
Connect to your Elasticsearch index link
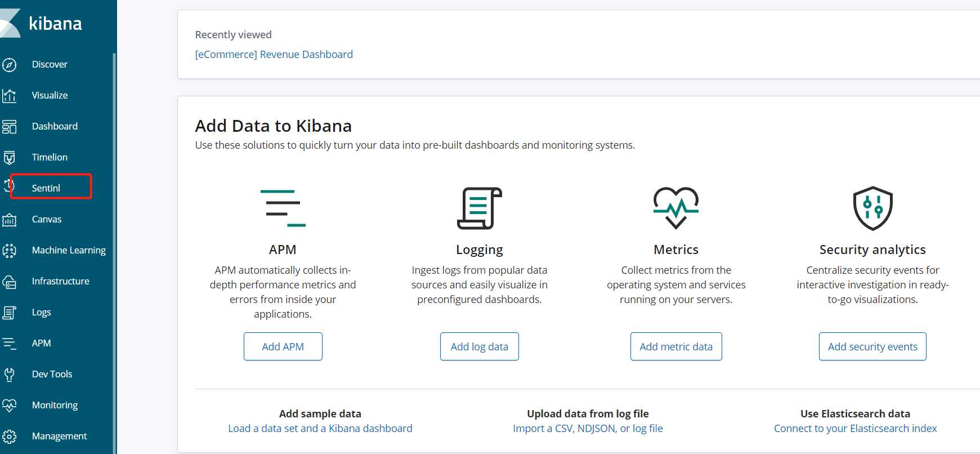click(x=855, y=428)
